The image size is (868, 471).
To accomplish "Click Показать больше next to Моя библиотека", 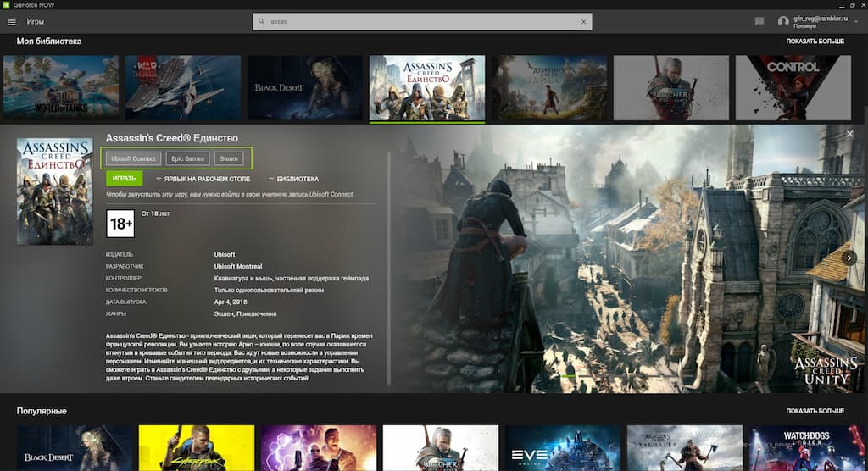I will [x=815, y=42].
